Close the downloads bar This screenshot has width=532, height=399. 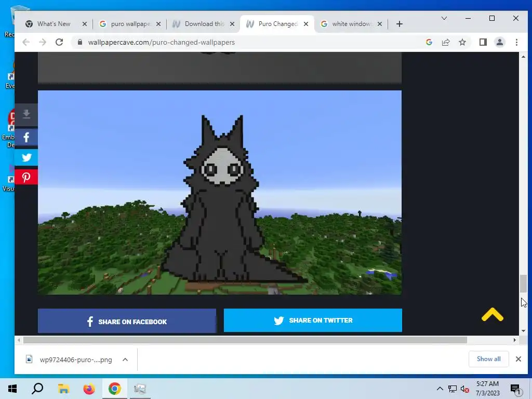(x=518, y=359)
